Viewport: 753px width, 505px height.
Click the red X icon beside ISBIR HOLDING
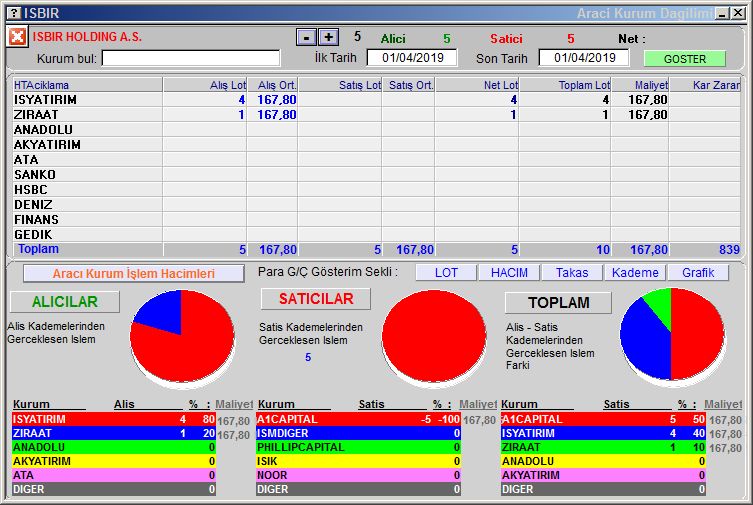17,36
